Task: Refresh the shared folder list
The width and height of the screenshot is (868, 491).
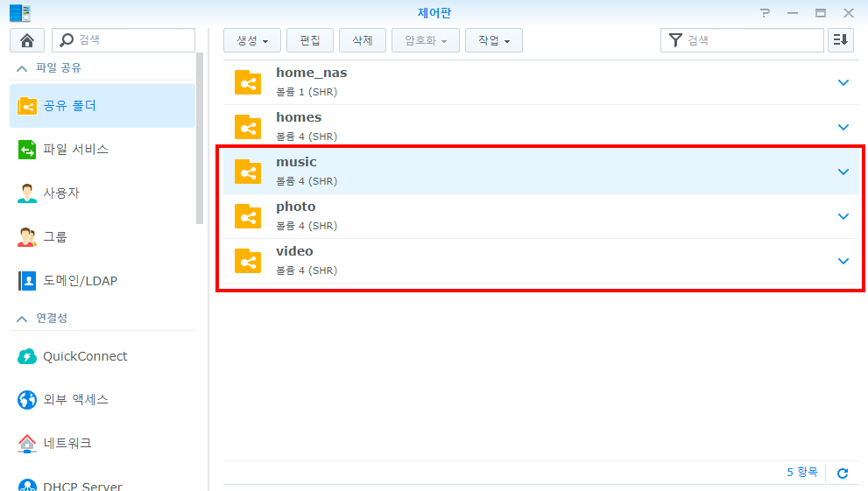Action: point(843,473)
